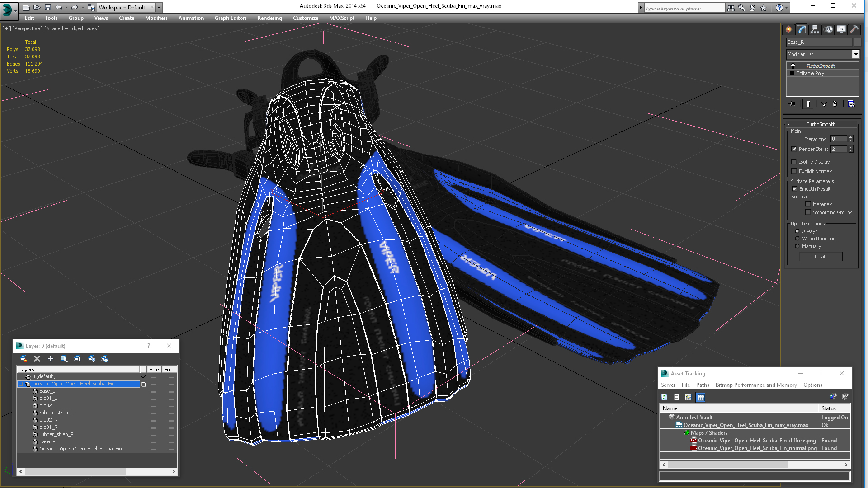Click the Undo arrow icon
Image resolution: width=868 pixels, height=488 pixels.
click(x=58, y=7)
